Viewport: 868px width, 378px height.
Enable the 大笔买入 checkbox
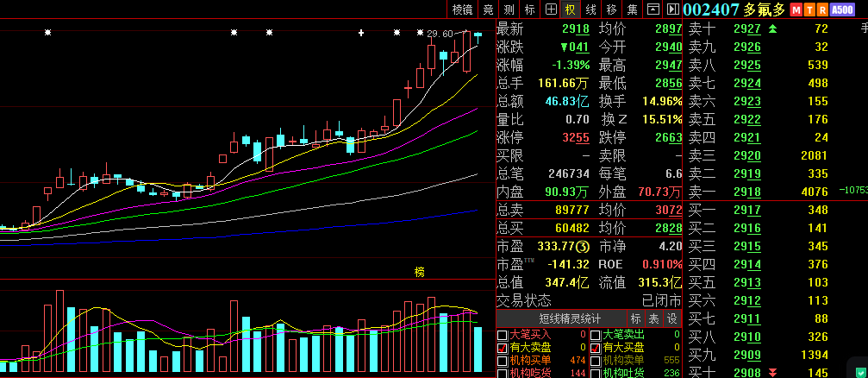click(x=502, y=335)
